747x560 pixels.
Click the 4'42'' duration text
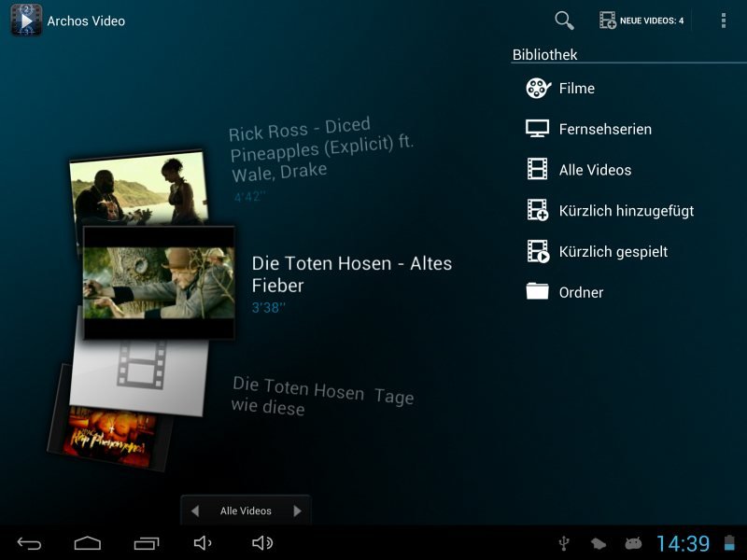tap(249, 196)
